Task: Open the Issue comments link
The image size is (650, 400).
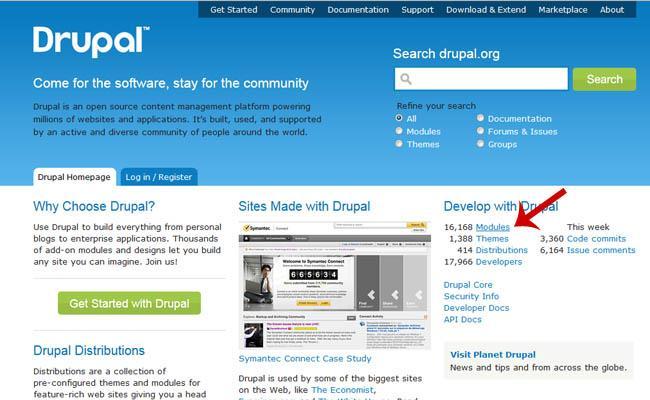Action: coord(601,250)
